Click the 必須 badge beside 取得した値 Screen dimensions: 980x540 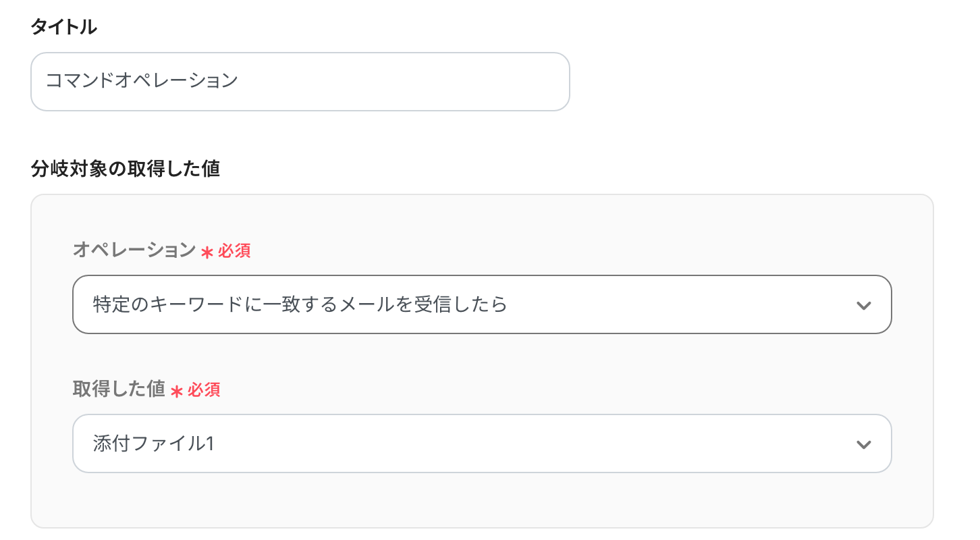204,389
